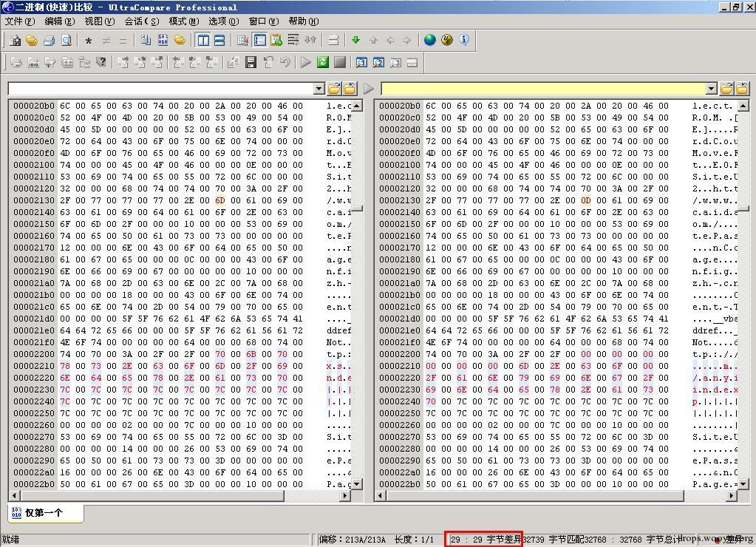Open the 模式(M) menu

point(184,21)
